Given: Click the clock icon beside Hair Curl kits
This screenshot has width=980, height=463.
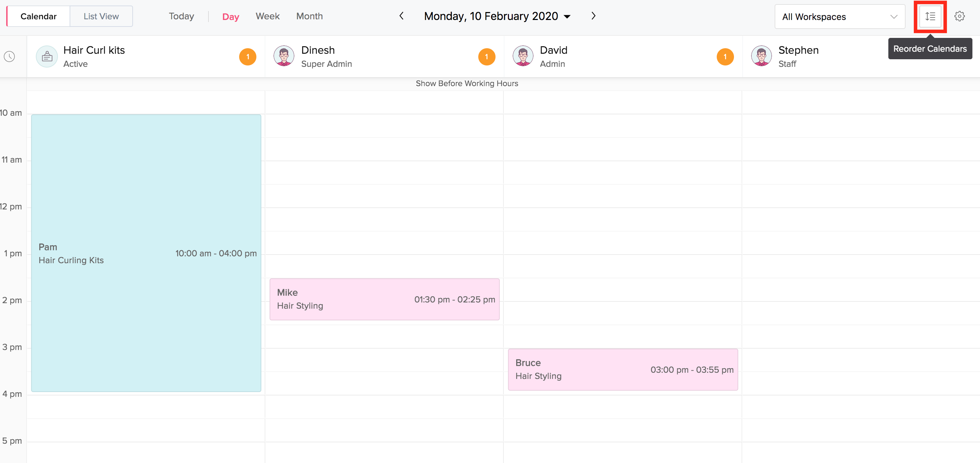Looking at the screenshot, I should (10, 57).
